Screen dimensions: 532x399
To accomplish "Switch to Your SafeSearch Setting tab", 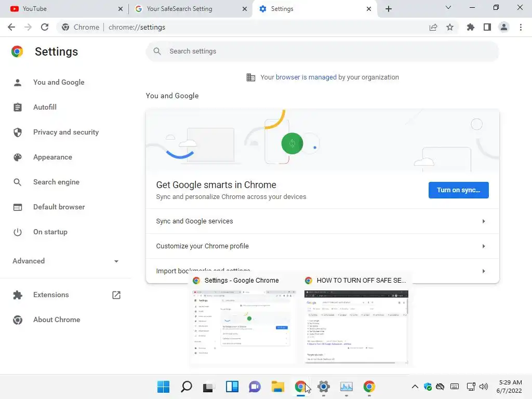I will pyautogui.click(x=190, y=9).
